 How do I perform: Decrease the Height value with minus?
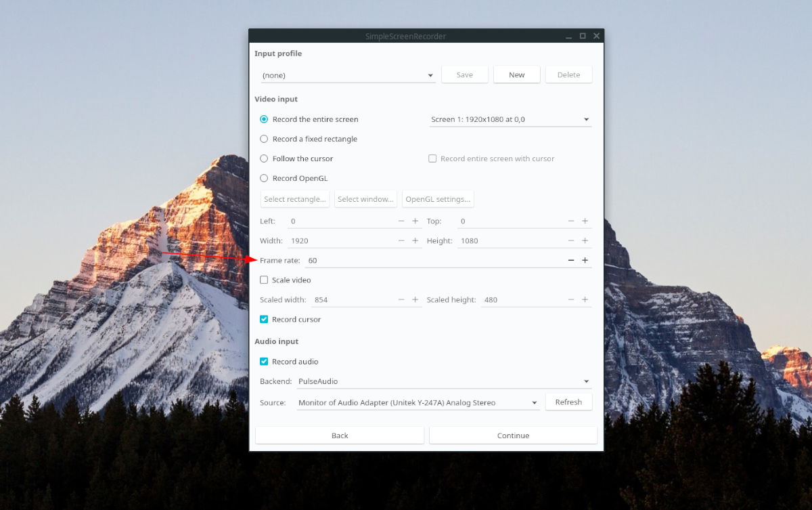[x=570, y=240]
